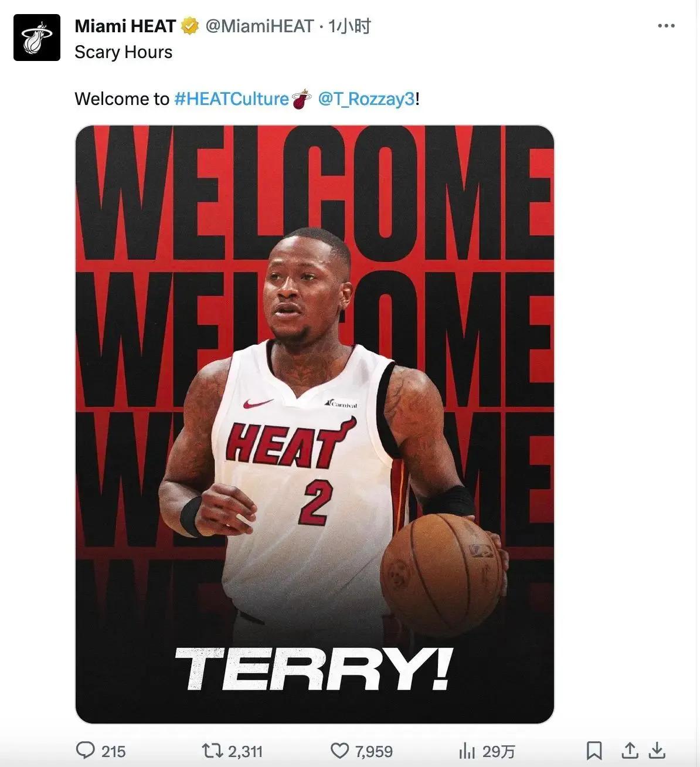Image resolution: width=700 pixels, height=767 pixels.
Task: Download the image via download arrow icon
Action: (658, 751)
